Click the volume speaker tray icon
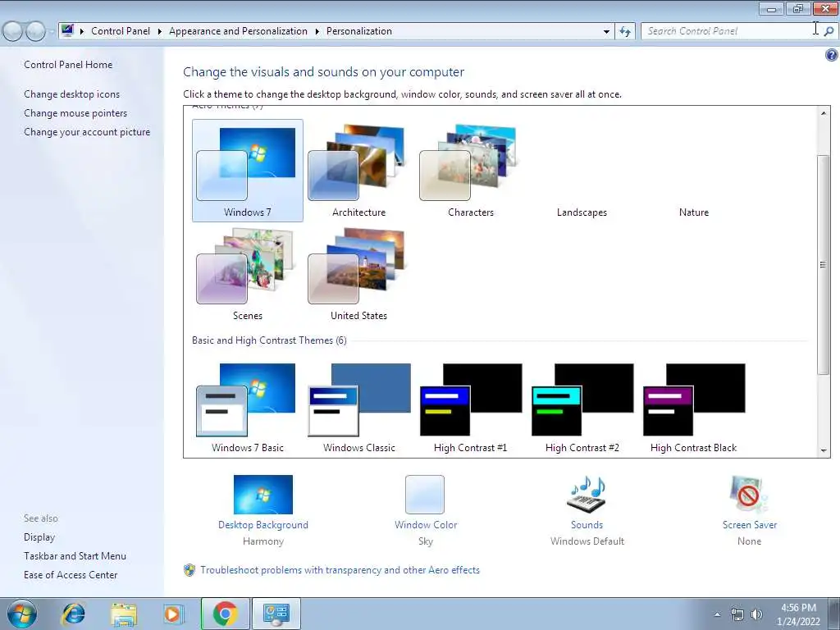 click(756, 614)
